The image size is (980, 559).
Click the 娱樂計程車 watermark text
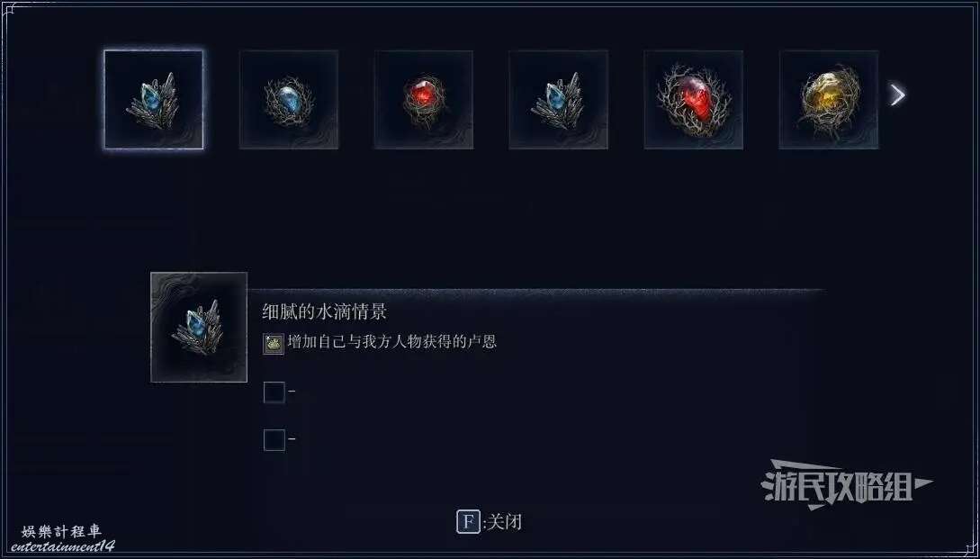click(61, 532)
